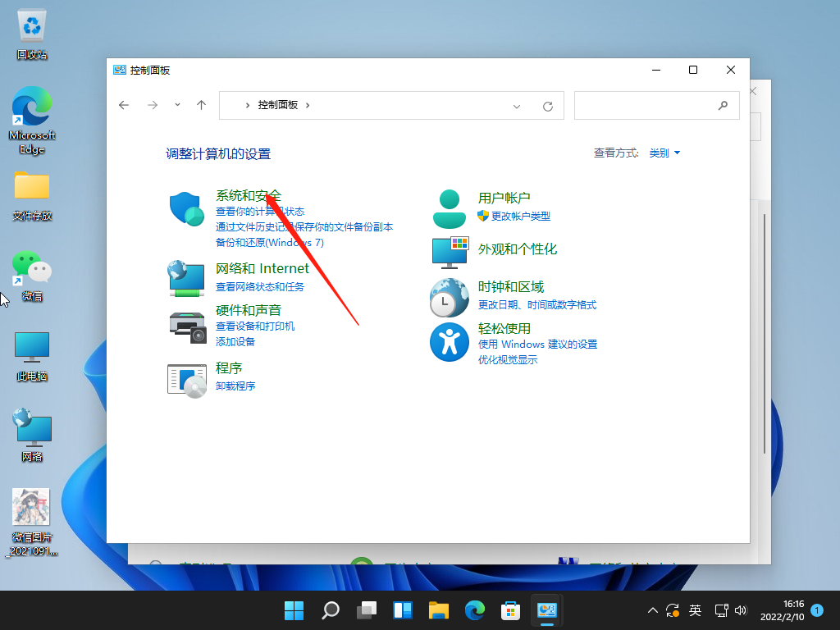The image size is (840, 630).
Task: Expand recent locations dropdown beside forward arrow
Action: tap(177, 105)
